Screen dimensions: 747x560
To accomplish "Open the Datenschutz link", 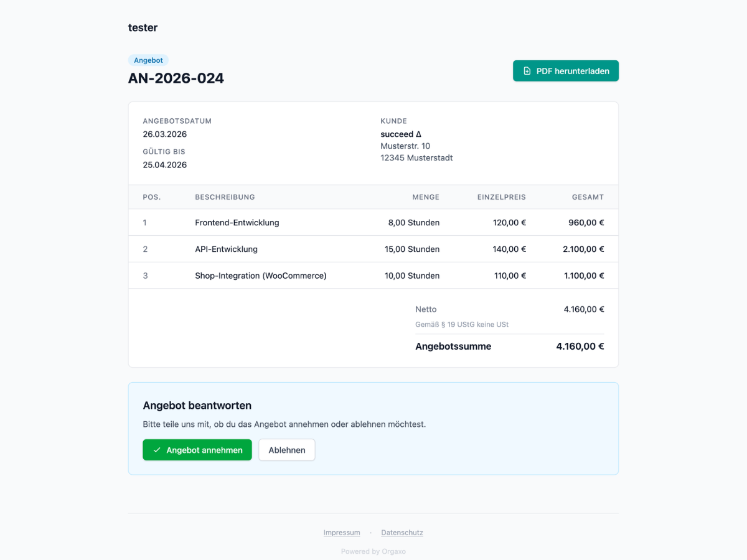I will click(402, 533).
